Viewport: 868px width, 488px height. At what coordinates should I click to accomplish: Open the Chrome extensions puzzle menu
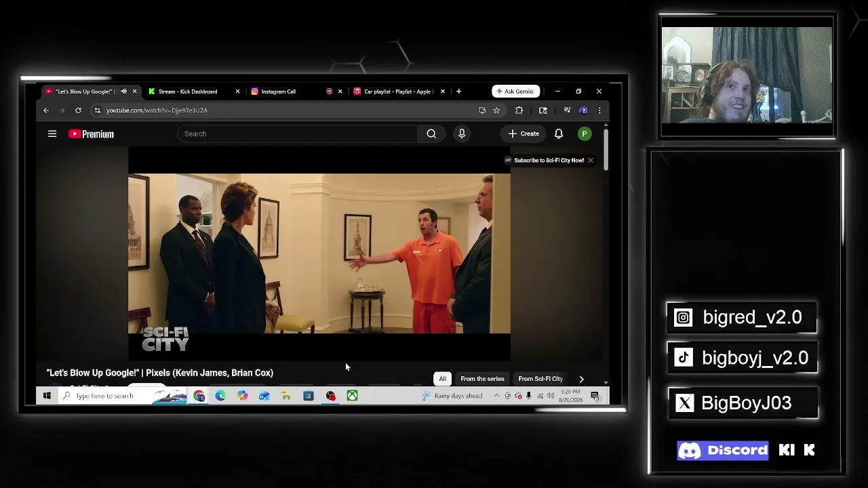(x=519, y=110)
